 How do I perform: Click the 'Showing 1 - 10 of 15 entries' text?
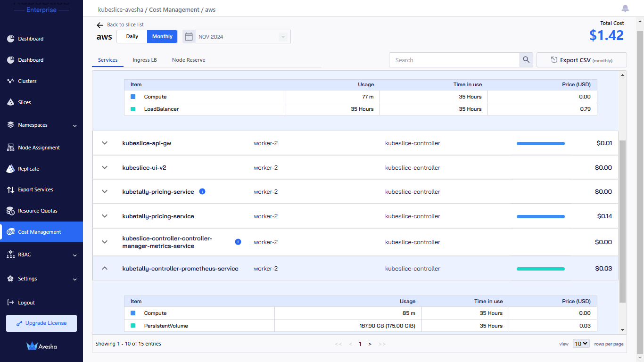pyautogui.click(x=128, y=344)
